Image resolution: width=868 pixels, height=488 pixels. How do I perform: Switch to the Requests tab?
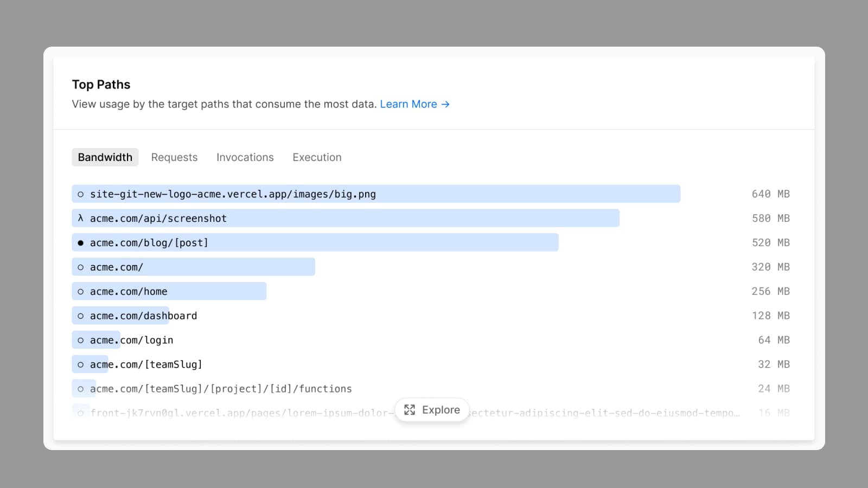174,157
